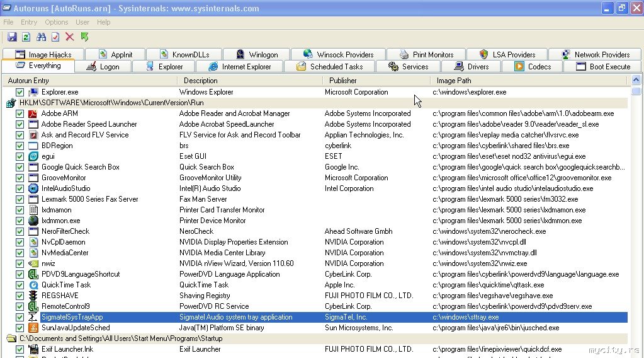Click the green Jump to entry icon
644x358 pixels.
(x=84, y=37)
